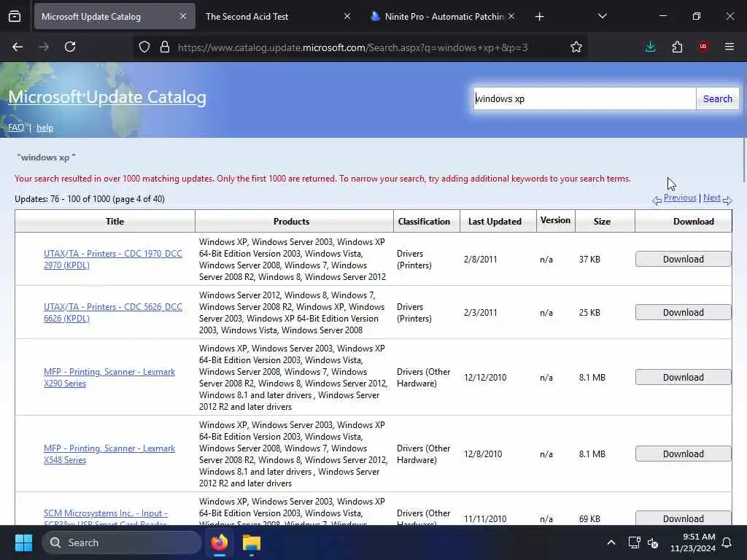Screen dimensions: 747x560
Task: Click the catalog Search button
Action: [718, 98]
